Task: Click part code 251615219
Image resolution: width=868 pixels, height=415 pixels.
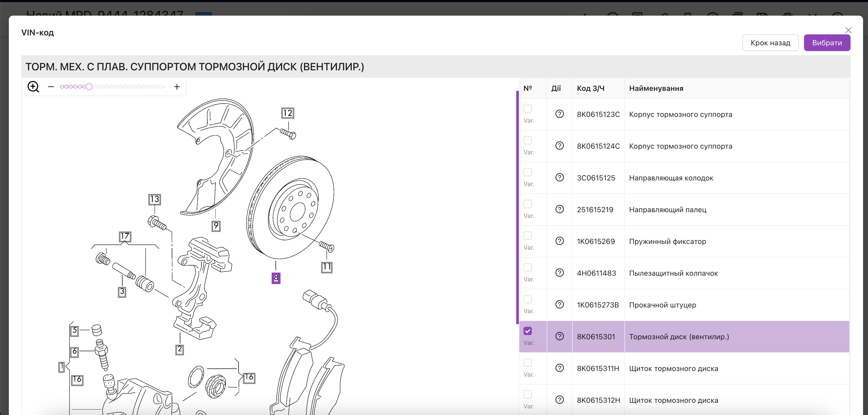Action: coord(595,210)
